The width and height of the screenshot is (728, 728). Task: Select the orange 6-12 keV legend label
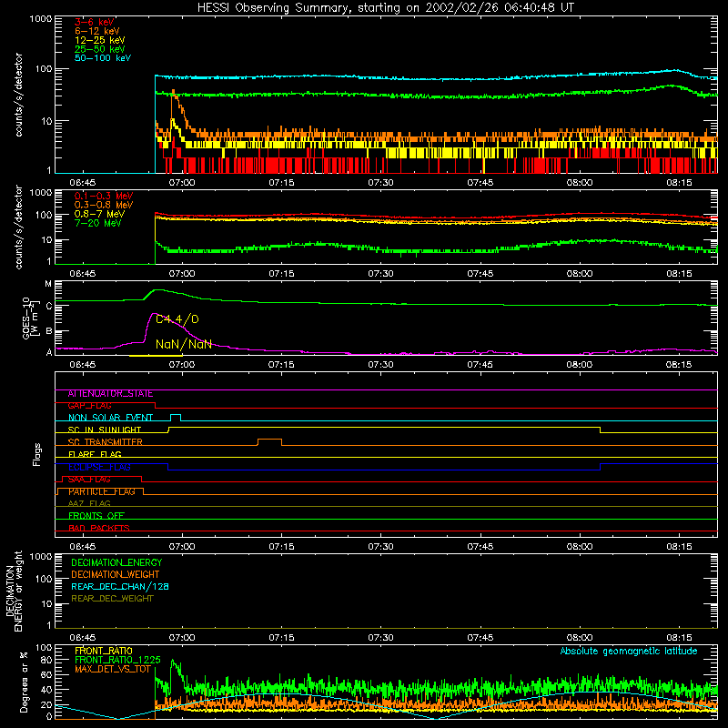[97, 31]
